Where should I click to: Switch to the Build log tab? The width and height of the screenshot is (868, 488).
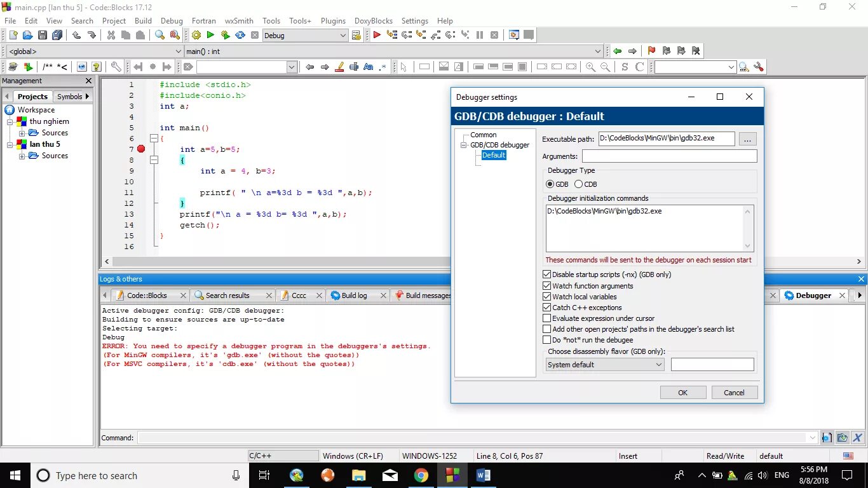(354, 295)
